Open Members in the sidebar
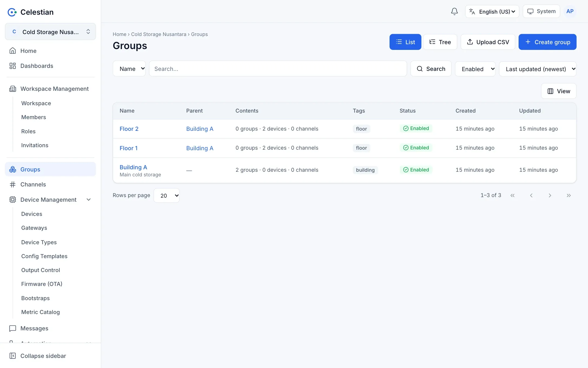Image resolution: width=588 pixels, height=368 pixels. 33,117
